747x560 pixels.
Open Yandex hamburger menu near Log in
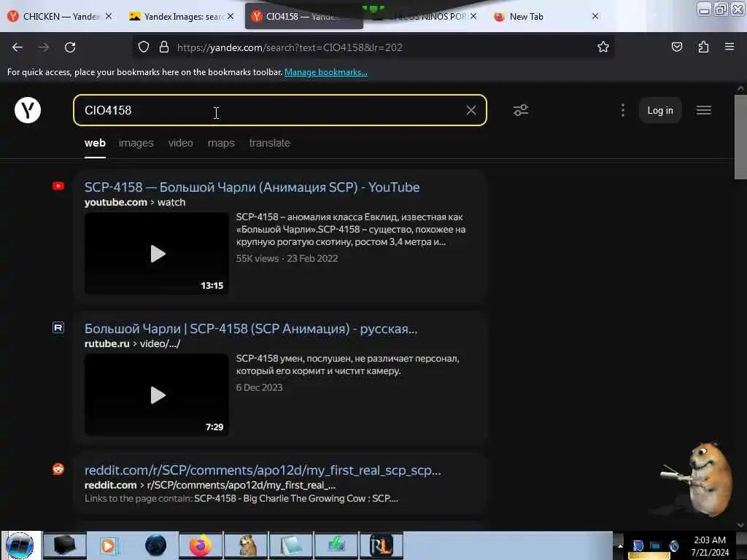[704, 111]
